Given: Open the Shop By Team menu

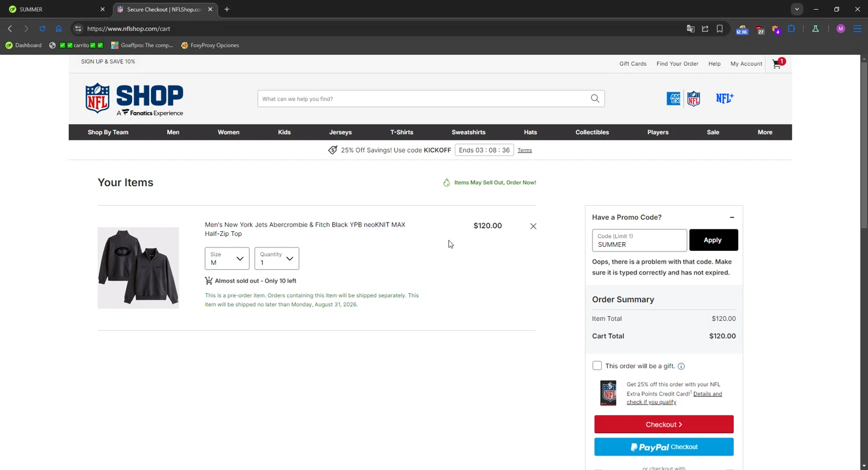Looking at the screenshot, I should [x=108, y=132].
